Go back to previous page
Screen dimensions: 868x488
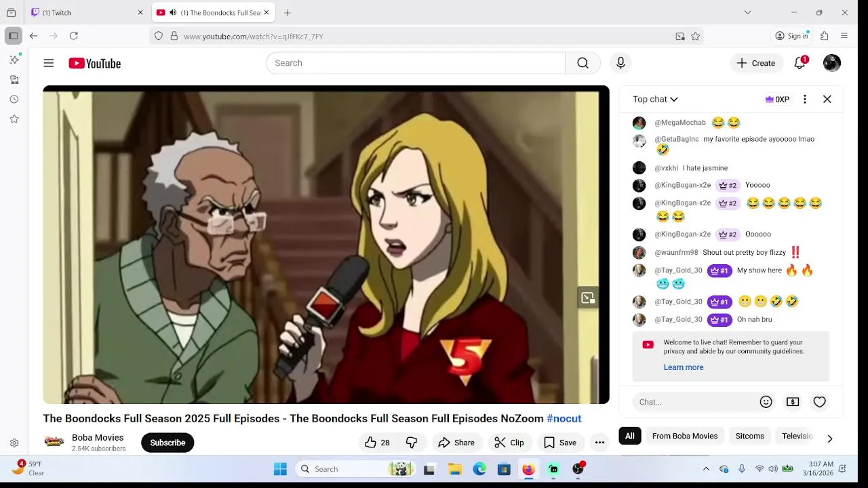tap(33, 36)
